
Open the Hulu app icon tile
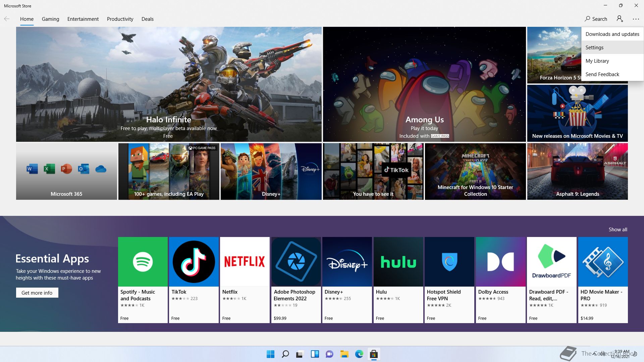[398, 262]
